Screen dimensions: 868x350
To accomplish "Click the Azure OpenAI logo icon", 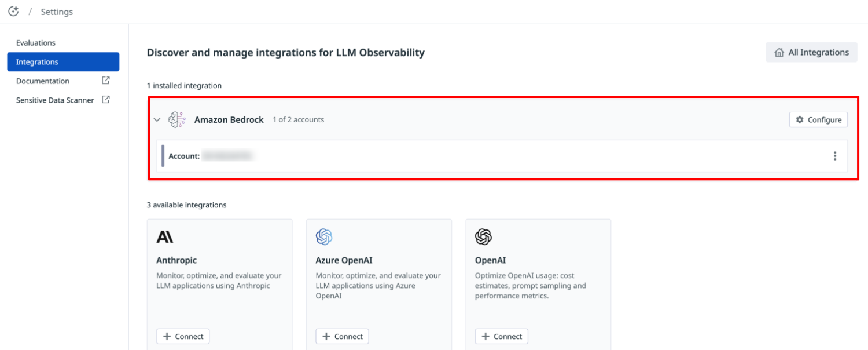I will click(x=324, y=237).
